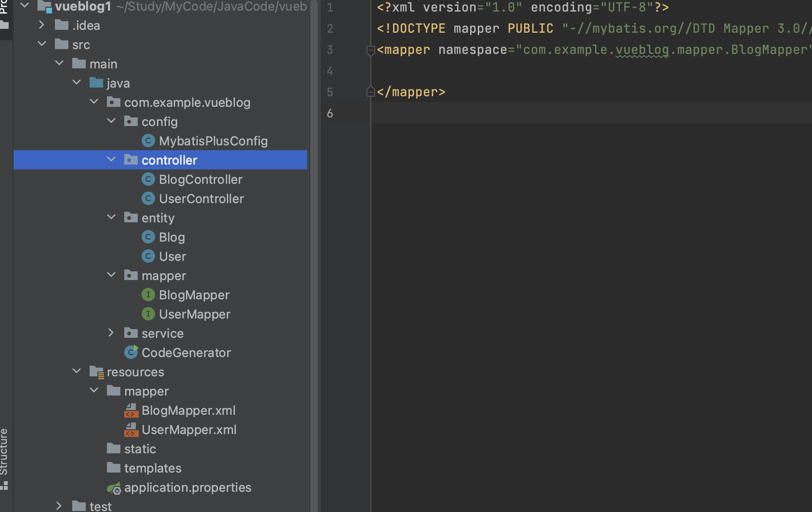This screenshot has height=512, width=812.
Task: Click the CodeGenerator runnable class icon
Action: coord(131,353)
